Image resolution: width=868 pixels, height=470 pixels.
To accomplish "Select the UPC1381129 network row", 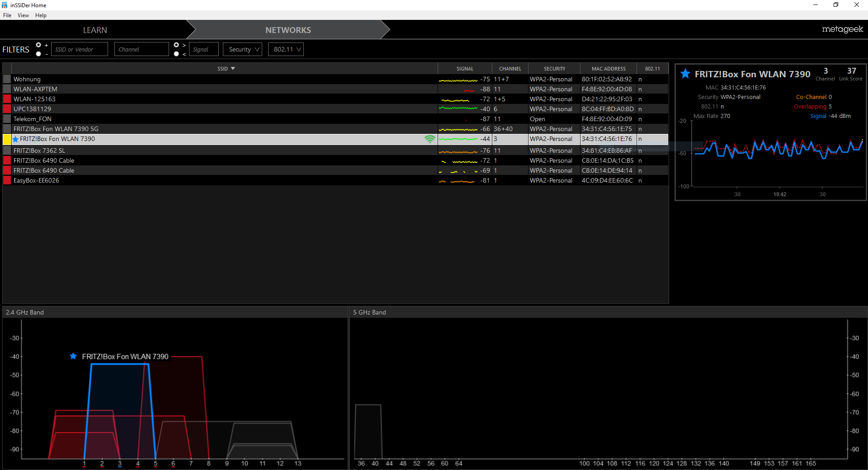I will (x=335, y=109).
